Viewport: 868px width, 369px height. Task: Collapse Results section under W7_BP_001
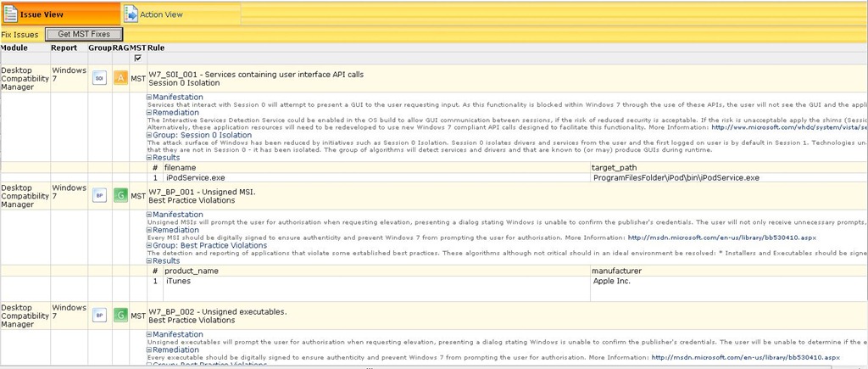149,260
